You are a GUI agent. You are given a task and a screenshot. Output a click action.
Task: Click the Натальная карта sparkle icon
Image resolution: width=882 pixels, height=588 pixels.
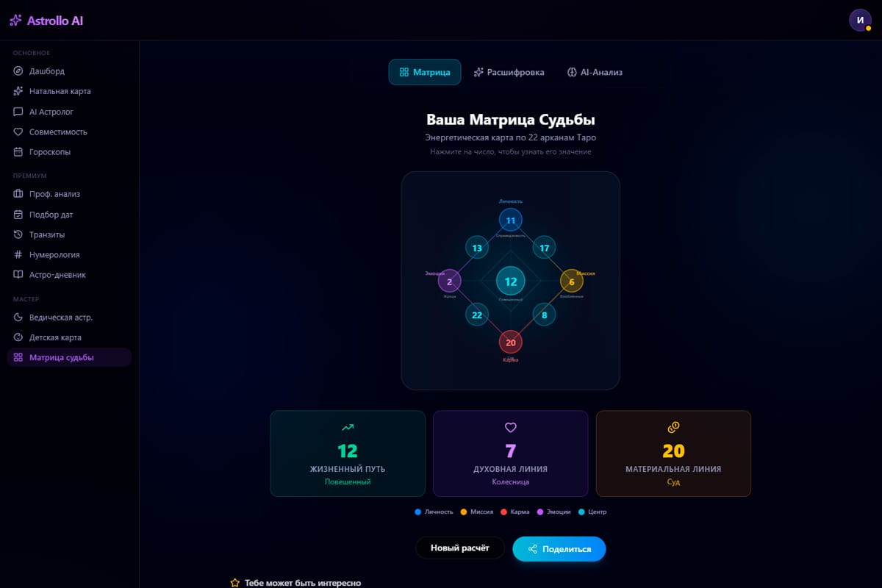18,91
